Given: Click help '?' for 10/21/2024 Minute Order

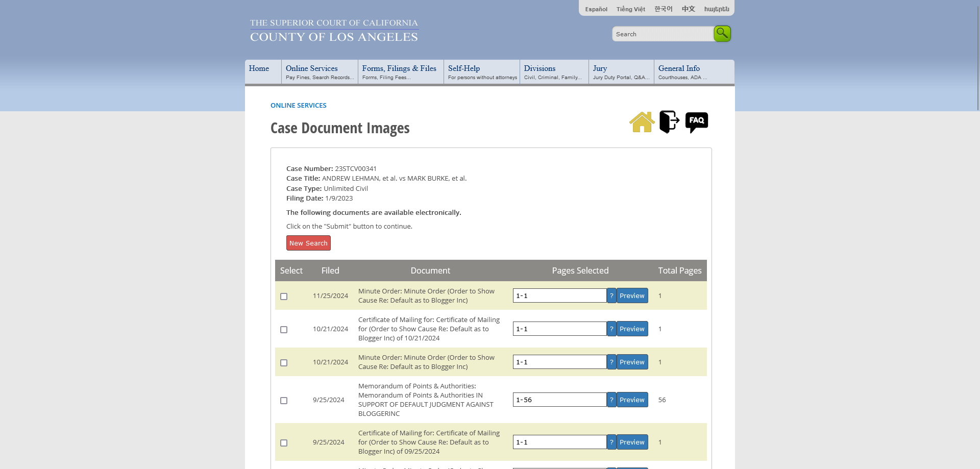Looking at the screenshot, I should point(611,362).
